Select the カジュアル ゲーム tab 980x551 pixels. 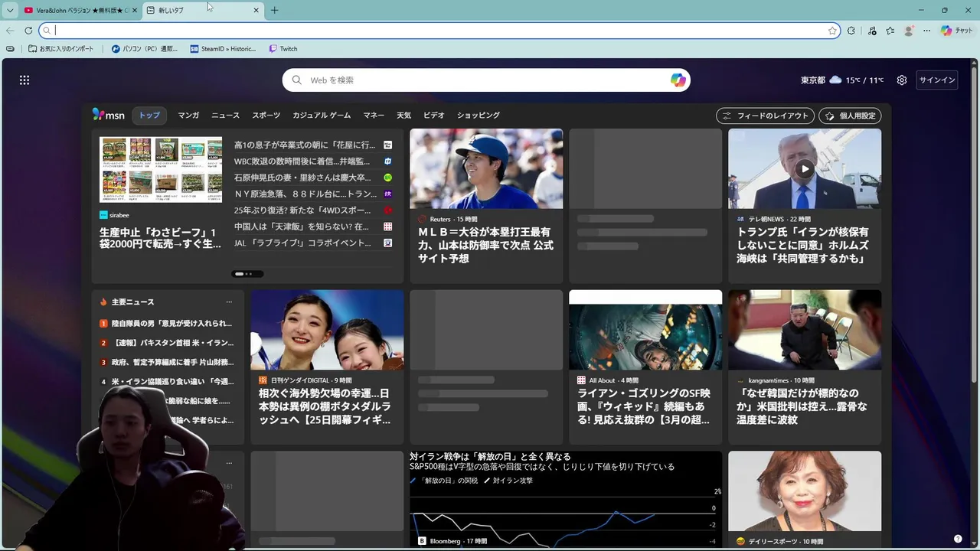point(322,116)
